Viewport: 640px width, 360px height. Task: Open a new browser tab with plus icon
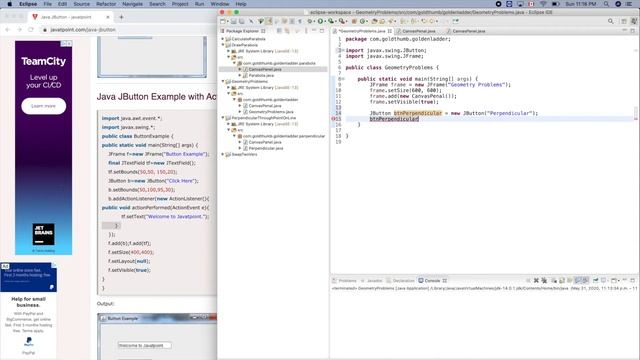121,17
